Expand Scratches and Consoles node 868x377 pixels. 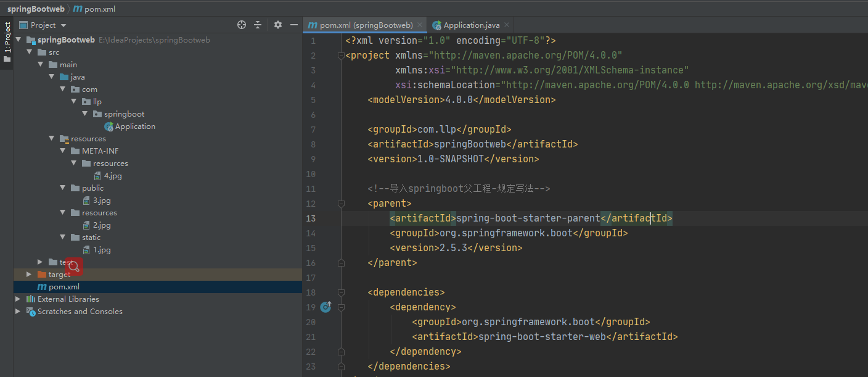(x=18, y=311)
